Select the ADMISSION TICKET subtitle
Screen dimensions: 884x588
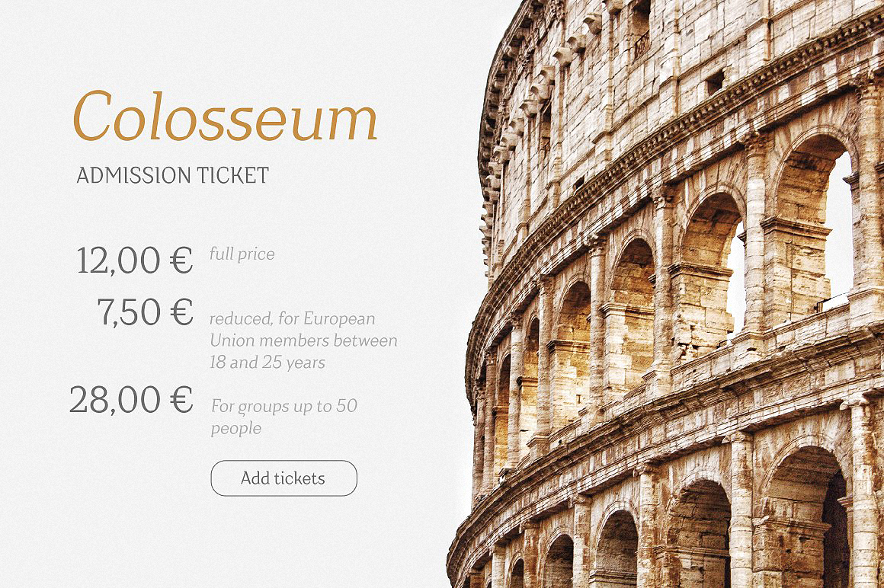(x=172, y=176)
